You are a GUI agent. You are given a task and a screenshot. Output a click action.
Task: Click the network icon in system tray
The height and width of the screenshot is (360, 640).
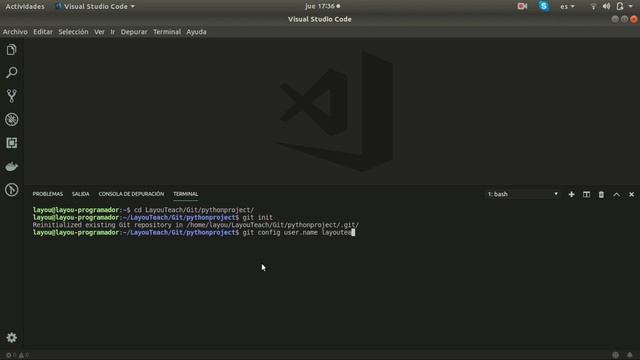pyautogui.click(x=593, y=6)
